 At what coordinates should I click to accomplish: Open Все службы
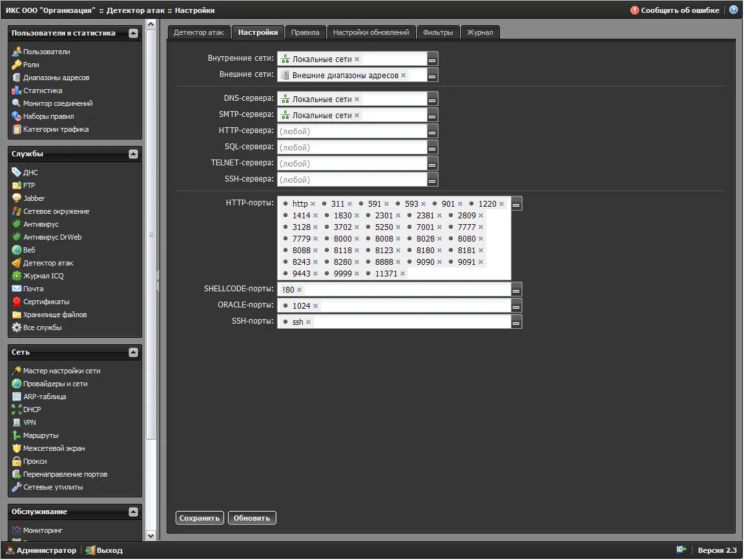(37, 327)
